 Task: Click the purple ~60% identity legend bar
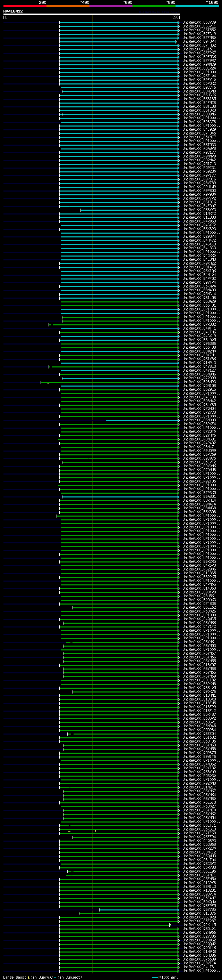[x=111, y=6]
